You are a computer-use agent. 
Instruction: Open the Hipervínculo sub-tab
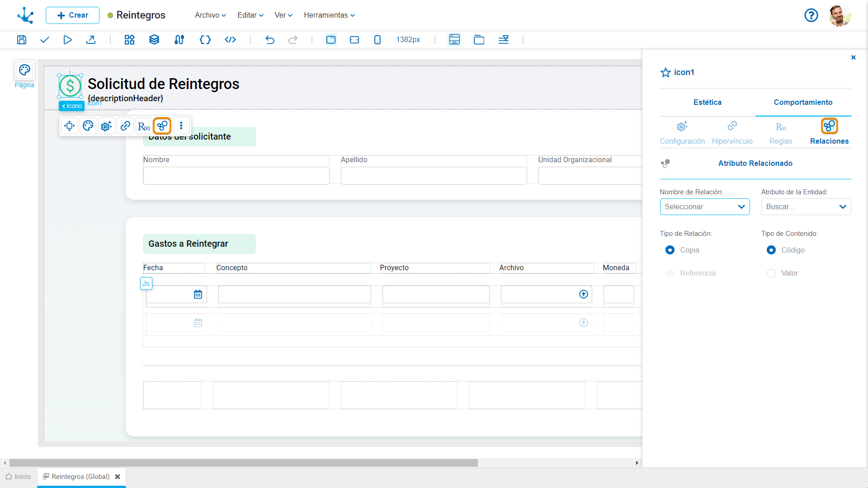(732, 132)
